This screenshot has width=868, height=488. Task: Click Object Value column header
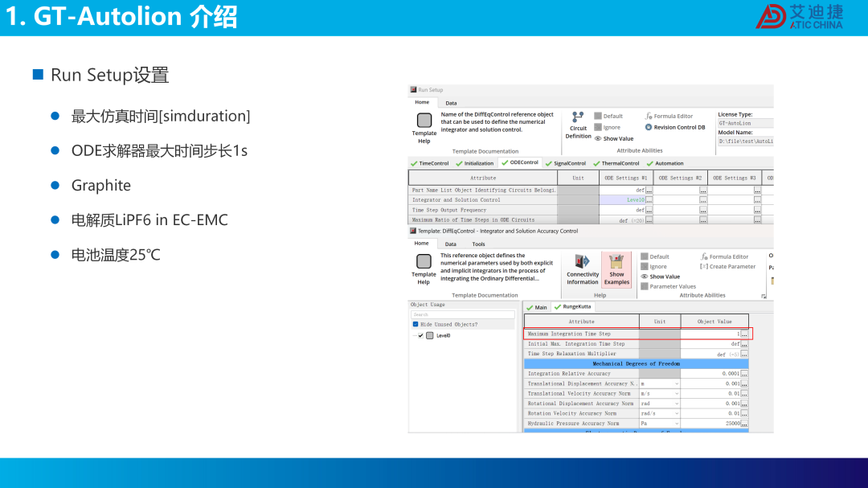[714, 322]
